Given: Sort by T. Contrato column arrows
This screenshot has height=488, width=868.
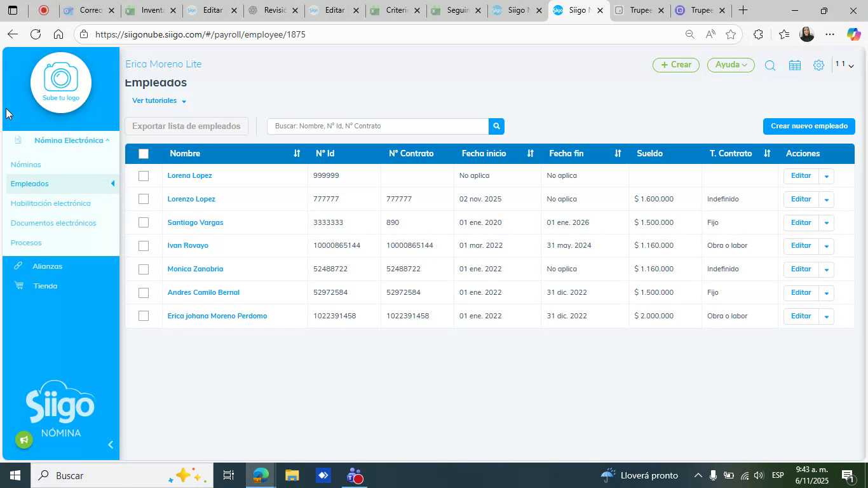Looking at the screenshot, I should pyautogui.click(x=767, y=153).
